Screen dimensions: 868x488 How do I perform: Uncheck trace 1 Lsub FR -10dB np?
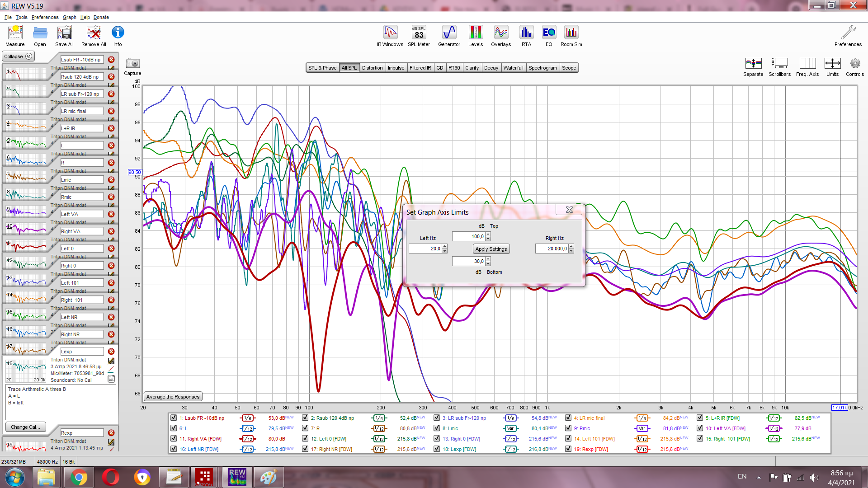pyautogui.click(x=174, y=418)
